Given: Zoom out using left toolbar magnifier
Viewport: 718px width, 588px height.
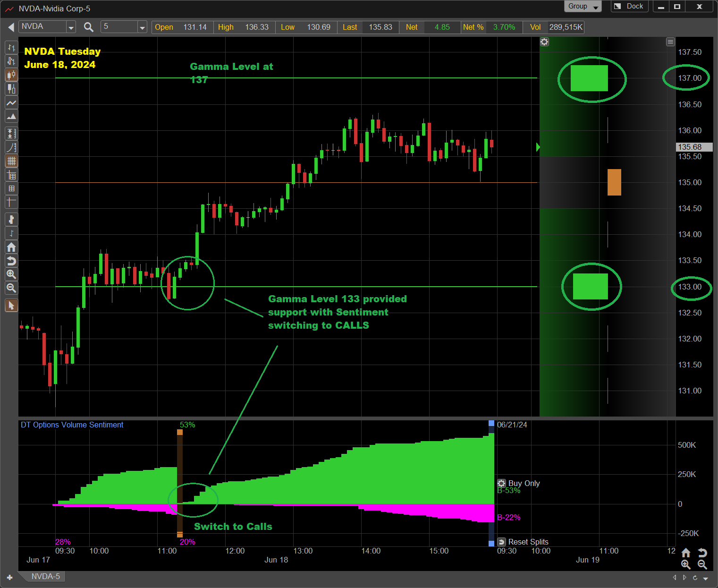Looking at the screenshot, I should [x=11, y=288].
